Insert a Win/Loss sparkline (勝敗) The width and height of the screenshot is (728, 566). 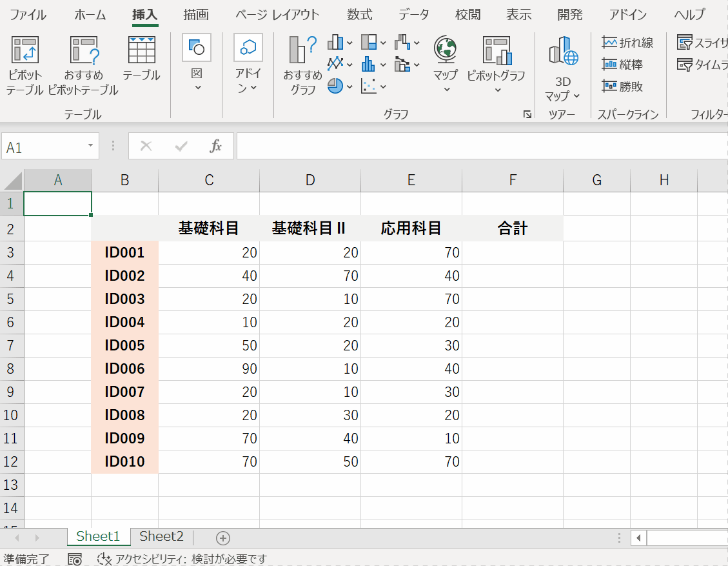pyautogui.click(x=622, y=86)
